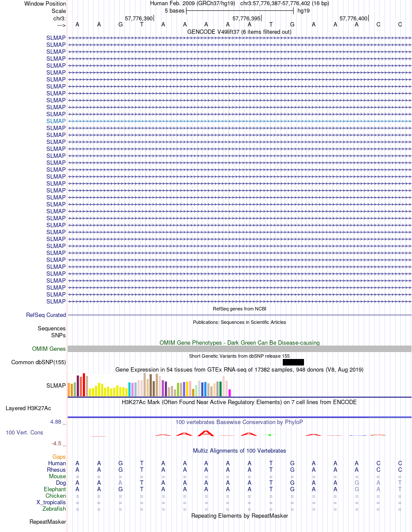The width and height of the screenshot is (412, 532).
Task: Select the Rhesus alignment row label
Action: click(x=56, y=470)
